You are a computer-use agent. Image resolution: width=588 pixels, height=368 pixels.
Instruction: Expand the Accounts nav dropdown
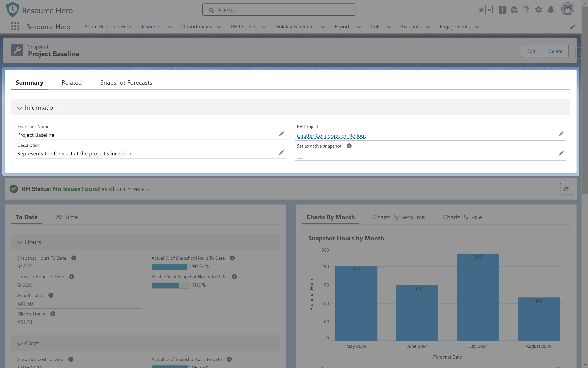[428, 27]
